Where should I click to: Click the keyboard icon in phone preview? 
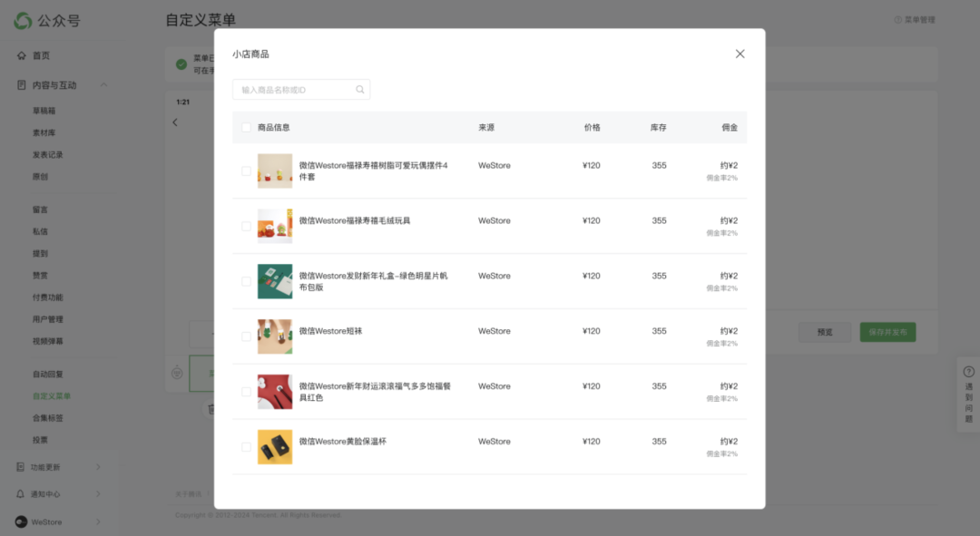177,373
